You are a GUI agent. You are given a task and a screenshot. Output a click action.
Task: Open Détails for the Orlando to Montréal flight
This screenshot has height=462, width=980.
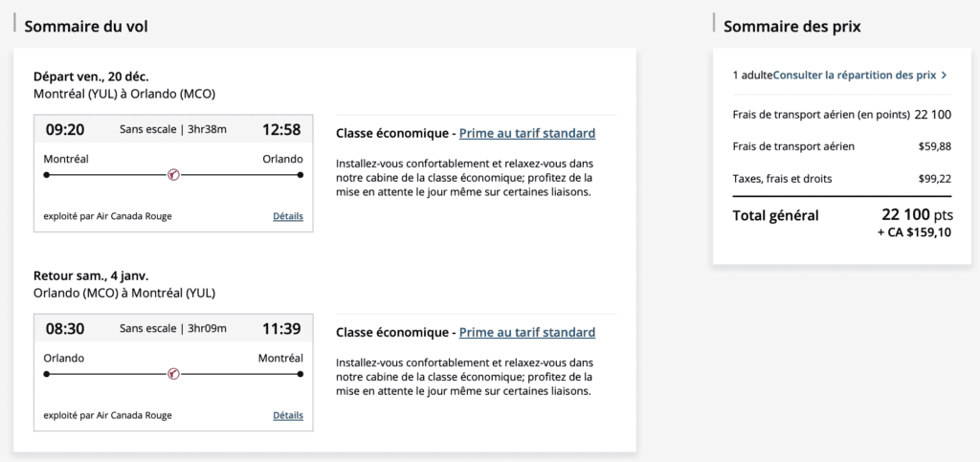[288, 416]
